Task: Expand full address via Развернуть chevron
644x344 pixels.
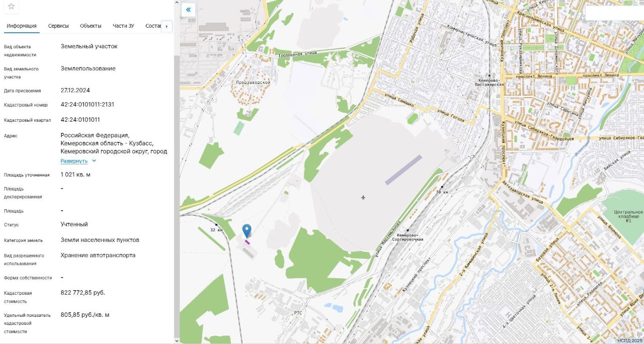Action: (94, 161)
